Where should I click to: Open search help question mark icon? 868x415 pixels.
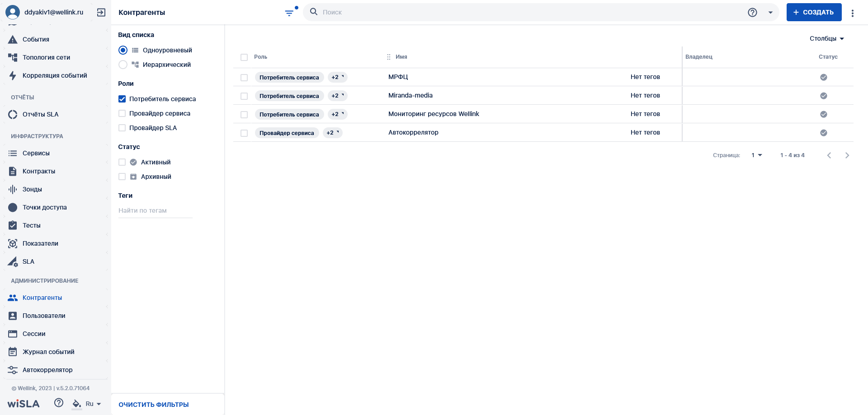point(752,12)
